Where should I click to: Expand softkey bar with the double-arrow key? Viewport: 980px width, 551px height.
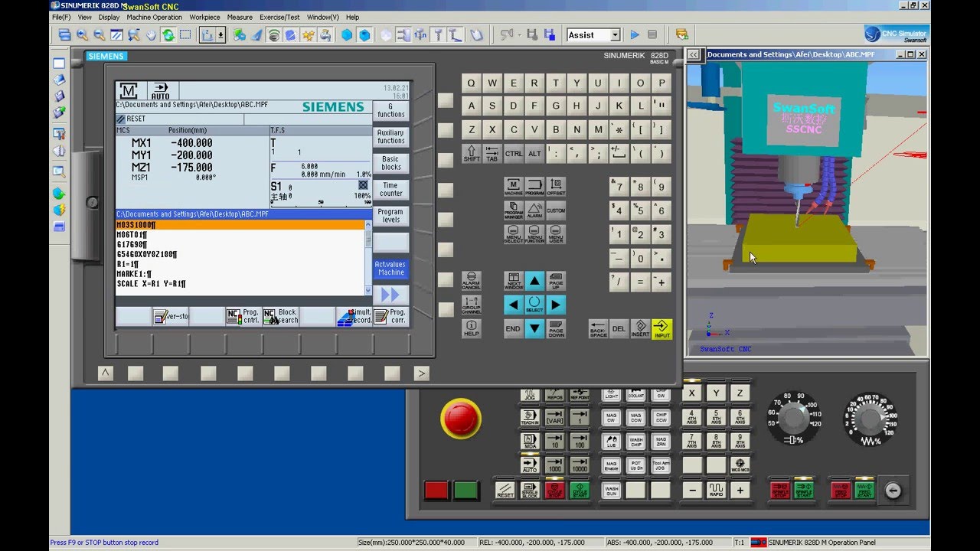(390, 295)
